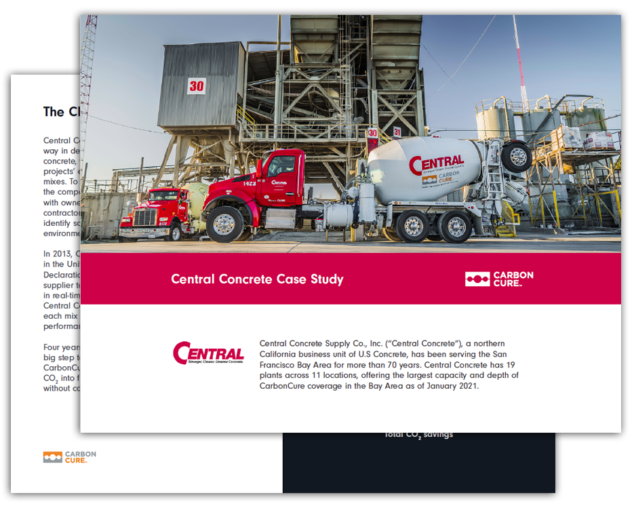The image size is (634, 508).
Task: Click the Central logo on the mixer drum
Action: [436, 164]
